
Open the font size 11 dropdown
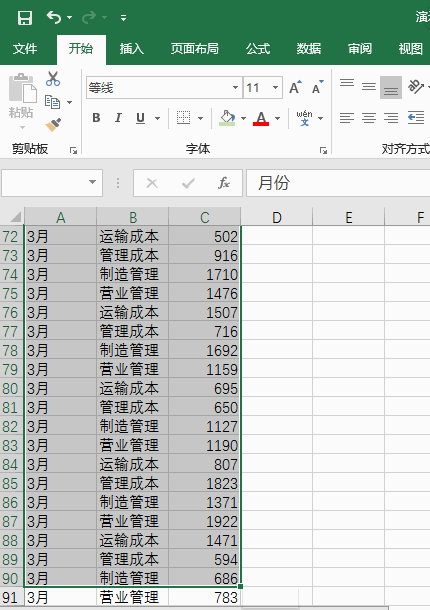click(x=275, y=88)
